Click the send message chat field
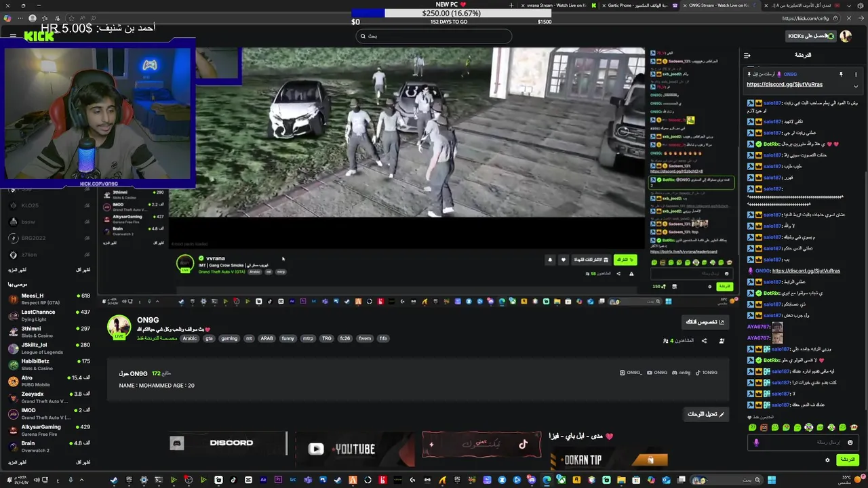This screenshot has width=868, height=488. click(x=804, y=443)
